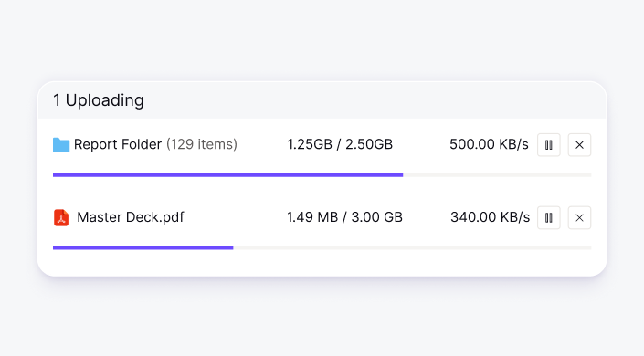Pause the Master Deck.pdf upload
This screenshot has height=356, width=644.
(x=549, y=217)
